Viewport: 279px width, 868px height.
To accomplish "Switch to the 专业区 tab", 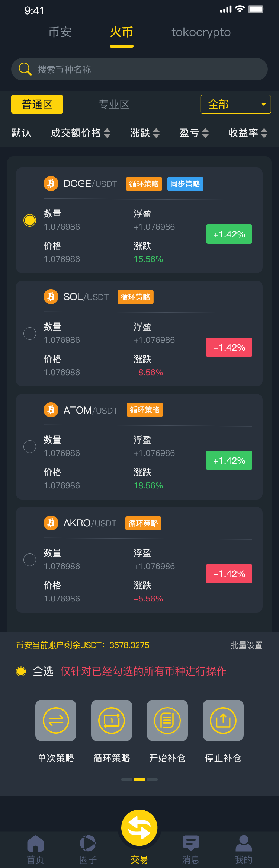I will point(114,104).
